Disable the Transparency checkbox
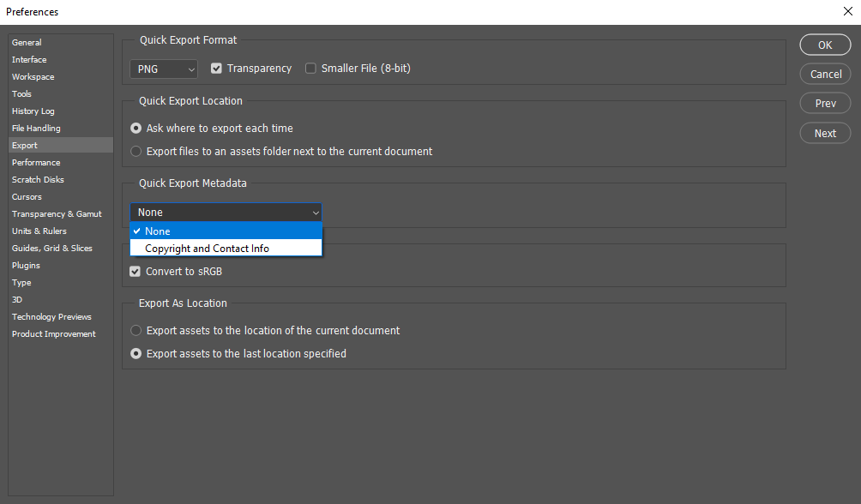The image size is (861, 504). coord(216,68)
